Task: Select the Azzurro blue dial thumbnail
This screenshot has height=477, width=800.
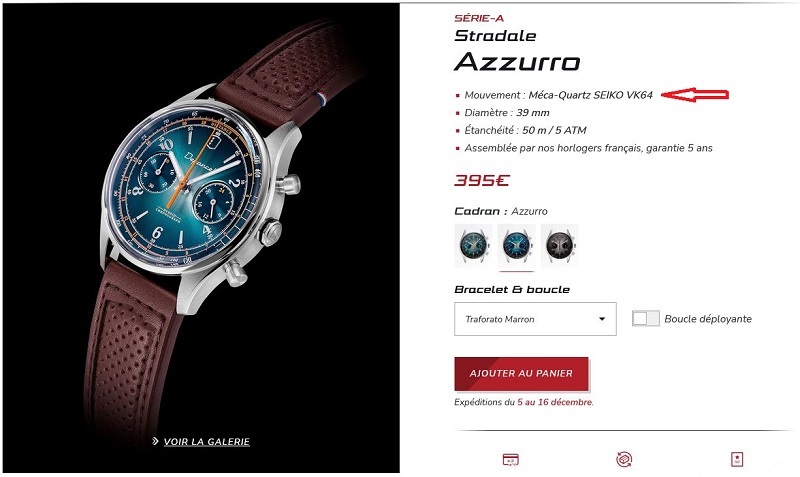Action: (516, 245)
